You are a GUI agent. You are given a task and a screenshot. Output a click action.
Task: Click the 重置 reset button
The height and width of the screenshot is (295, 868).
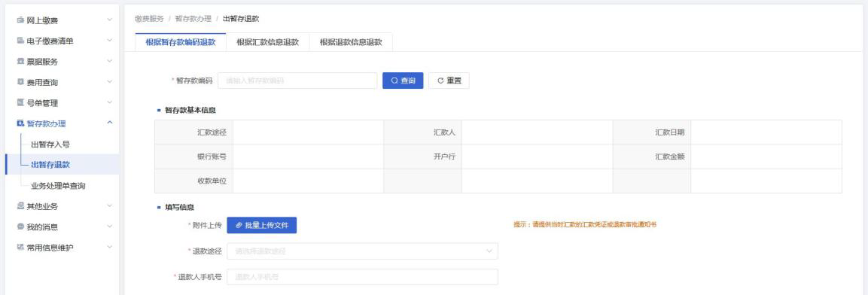coord(449,81)
